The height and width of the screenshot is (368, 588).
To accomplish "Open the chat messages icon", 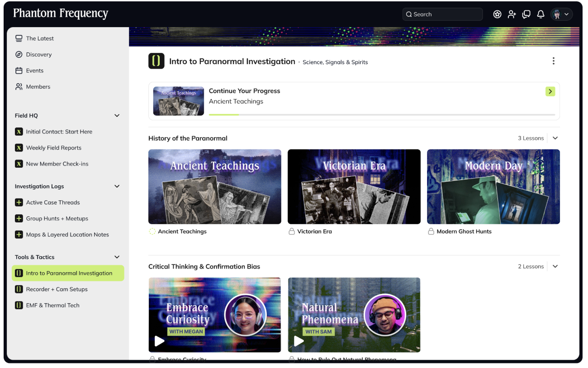I will (526, 14).
